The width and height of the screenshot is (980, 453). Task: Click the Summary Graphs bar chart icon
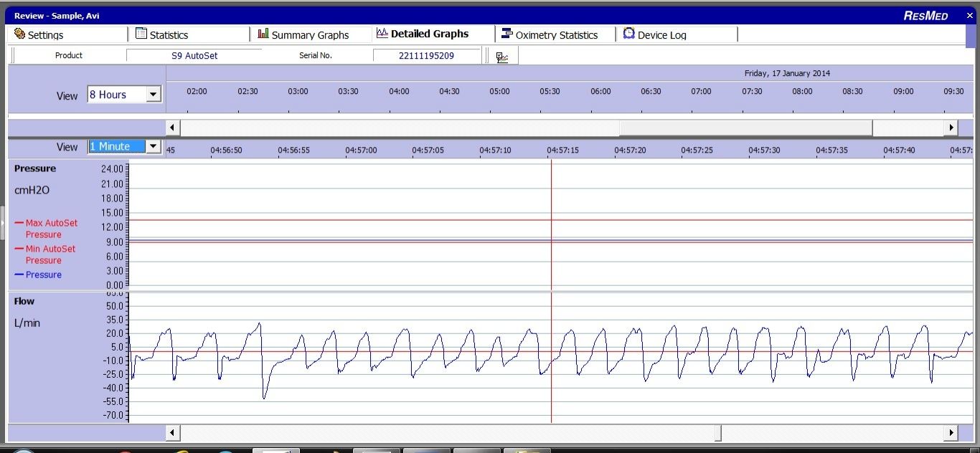[x=263, y=34]
